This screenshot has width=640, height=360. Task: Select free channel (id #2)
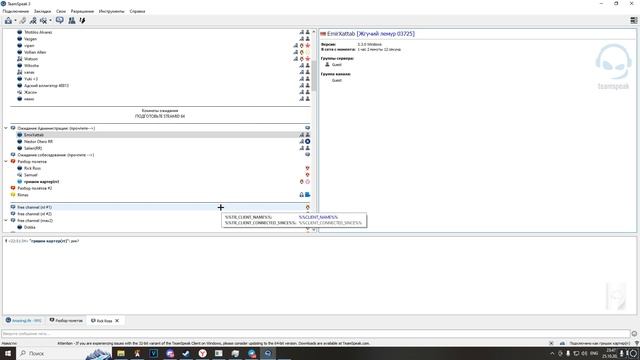pyautogui.click(x=35, y=214)
